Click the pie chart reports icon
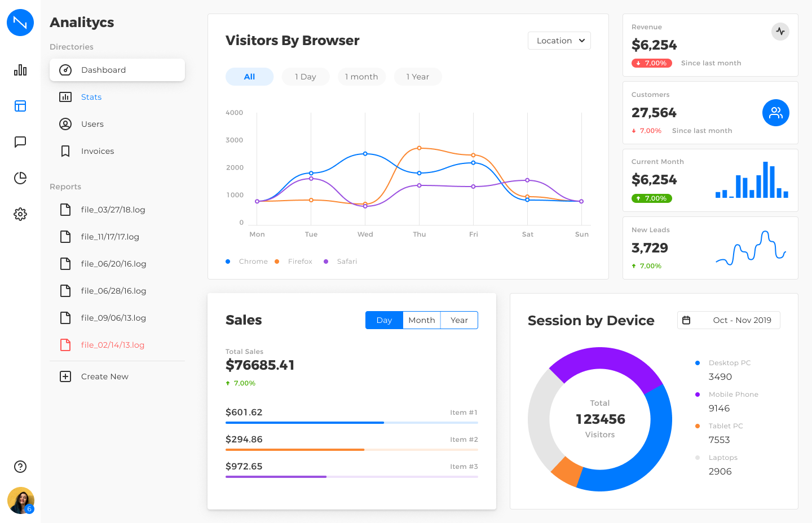The height and width of the screenshot is (523, 812). [x=20, y=178]
